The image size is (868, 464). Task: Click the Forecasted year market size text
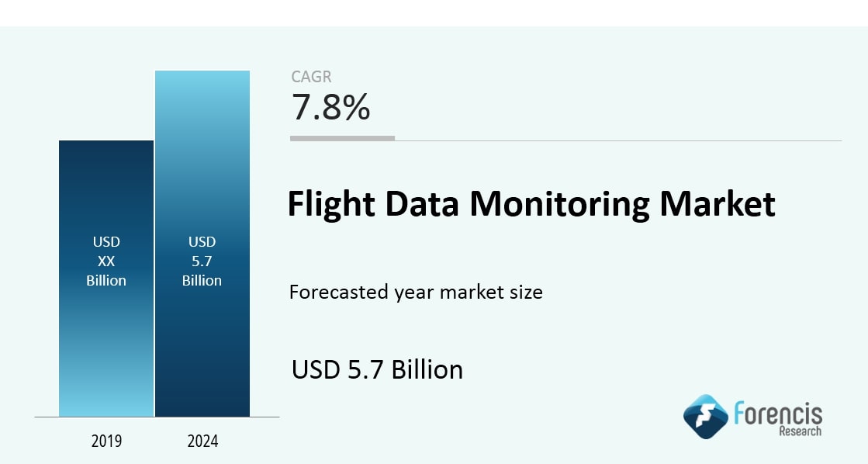416,293
